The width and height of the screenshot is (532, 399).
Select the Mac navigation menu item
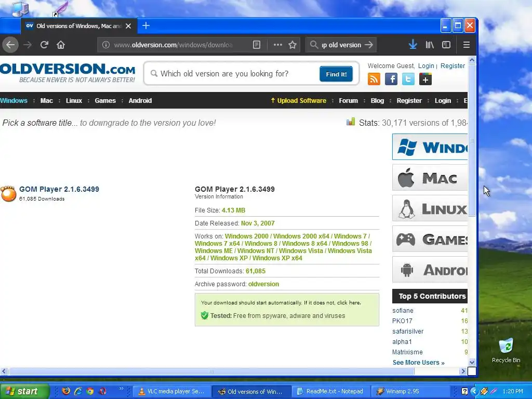46,100
